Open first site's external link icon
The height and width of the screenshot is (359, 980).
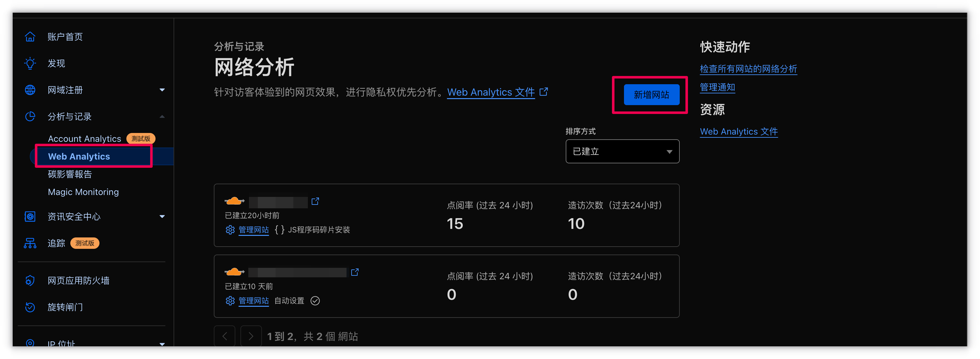click(315, 202)
